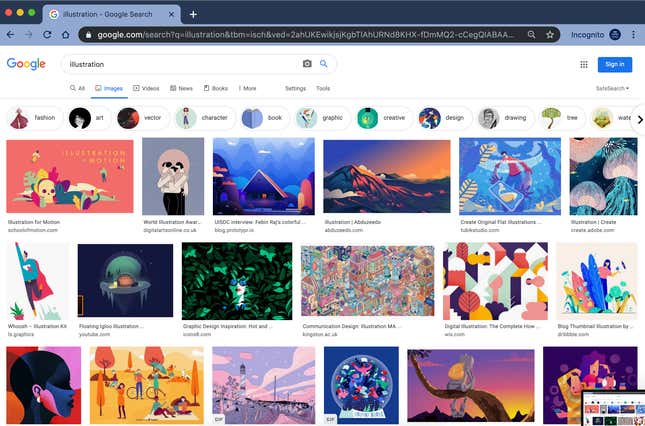Open the Whoosh superhero illustration thumbnail
This screenshot has width=645, height=426.
point(37,281)
